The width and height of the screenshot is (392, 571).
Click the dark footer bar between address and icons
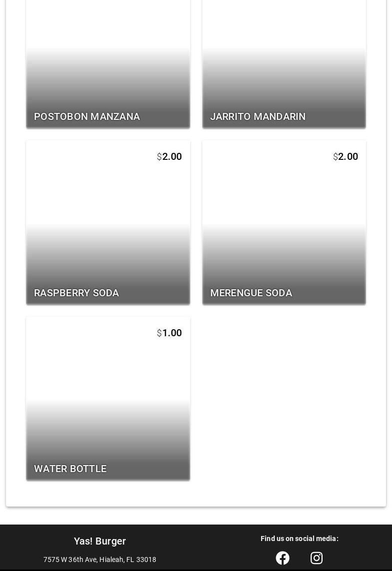coord(210,555)
